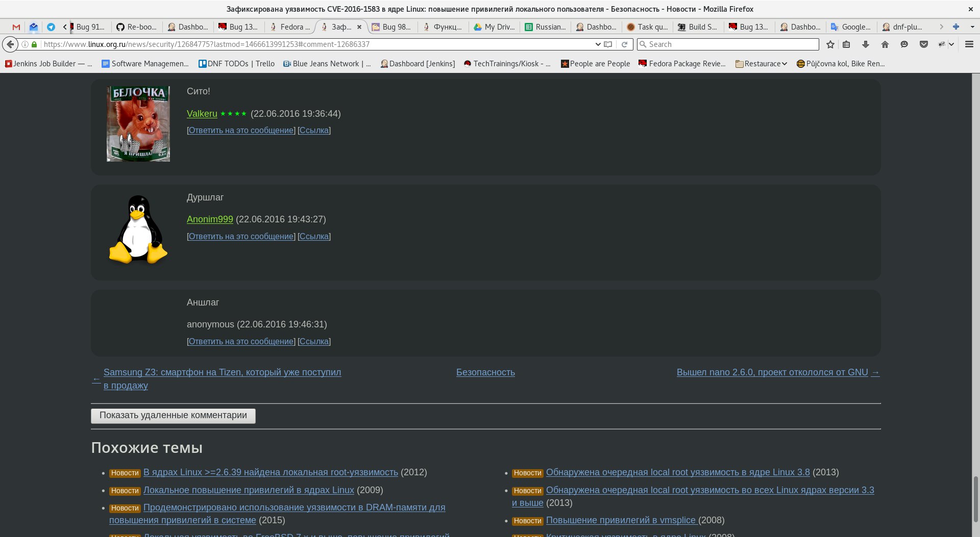Switch to the Bug 98... tab
Screen dimensions: 980x537
[391, 27]
